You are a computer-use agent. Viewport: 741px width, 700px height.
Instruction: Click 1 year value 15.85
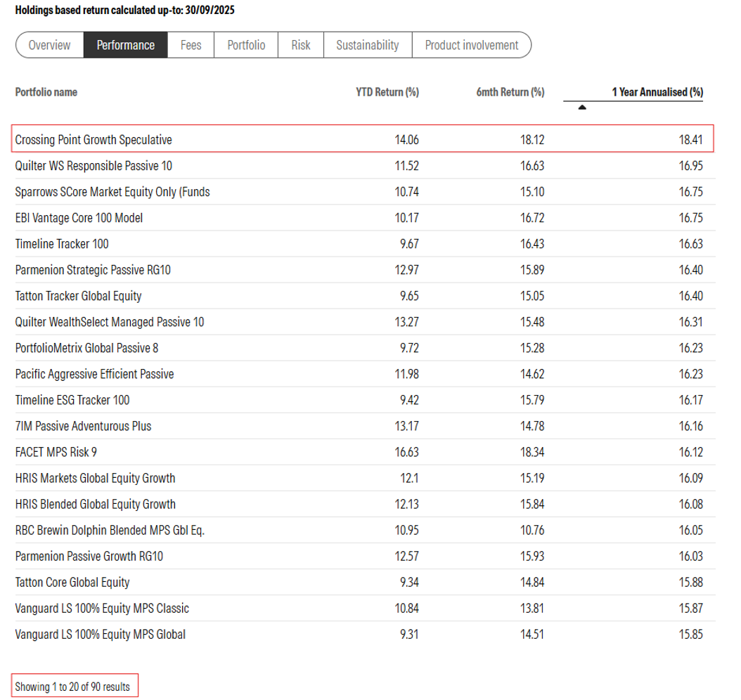coord(691,635)
